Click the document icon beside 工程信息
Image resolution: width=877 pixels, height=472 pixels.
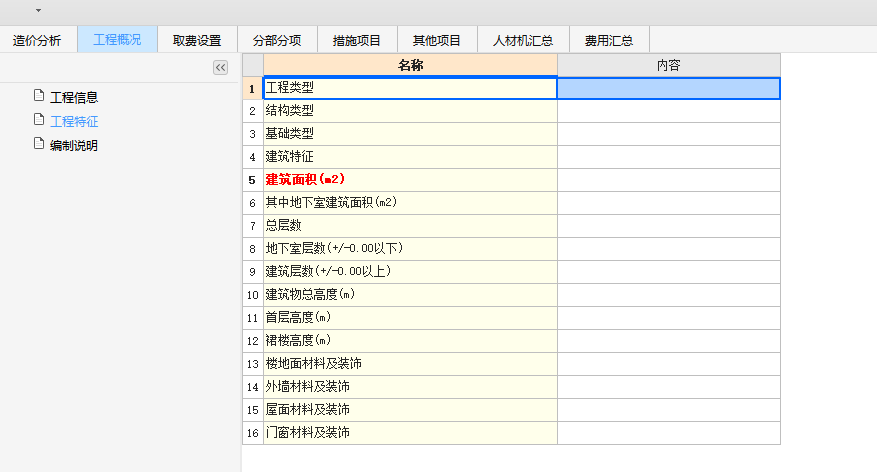click(39, 96)
